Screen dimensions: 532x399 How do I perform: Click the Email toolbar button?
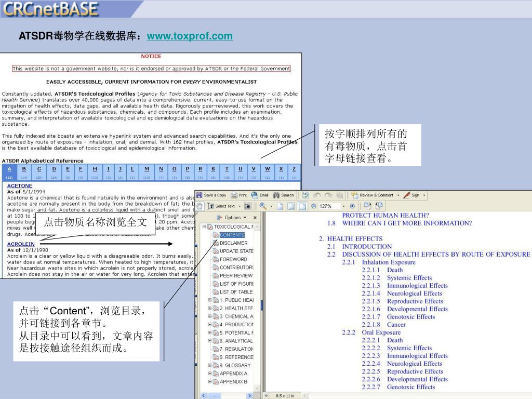pos(260,195)
